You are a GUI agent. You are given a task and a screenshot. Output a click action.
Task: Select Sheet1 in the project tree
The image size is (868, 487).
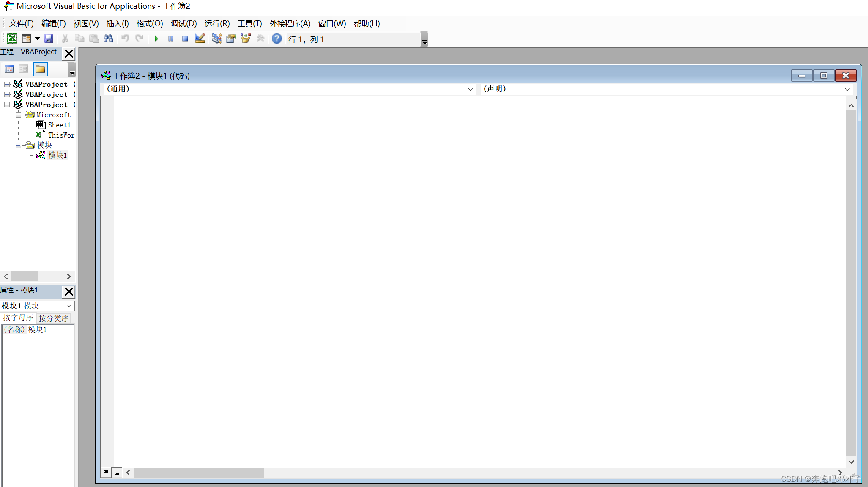point(59,125)
